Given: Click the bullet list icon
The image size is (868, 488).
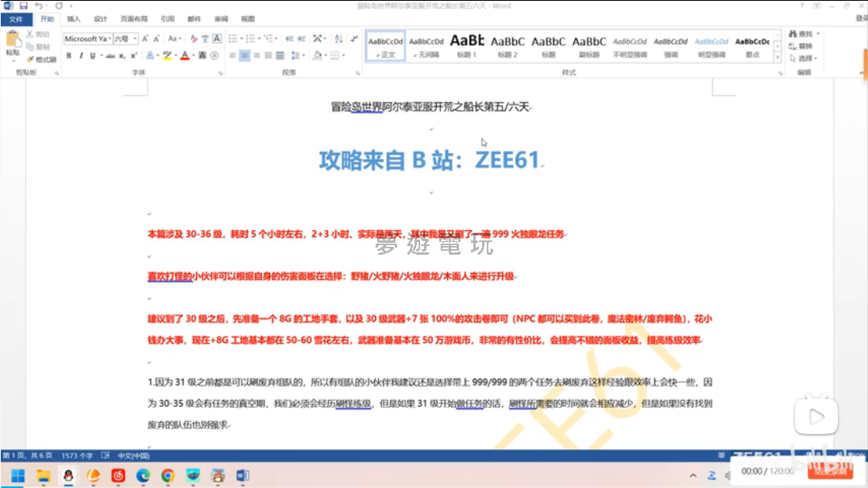Looking at the screenshot, I should pyautogui.click(x=233, y=38).
